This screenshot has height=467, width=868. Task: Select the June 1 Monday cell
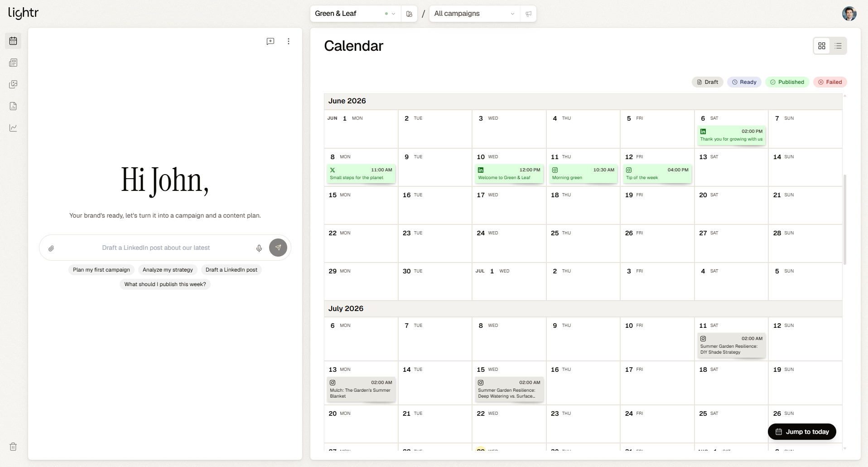click(x=361, y=129)
